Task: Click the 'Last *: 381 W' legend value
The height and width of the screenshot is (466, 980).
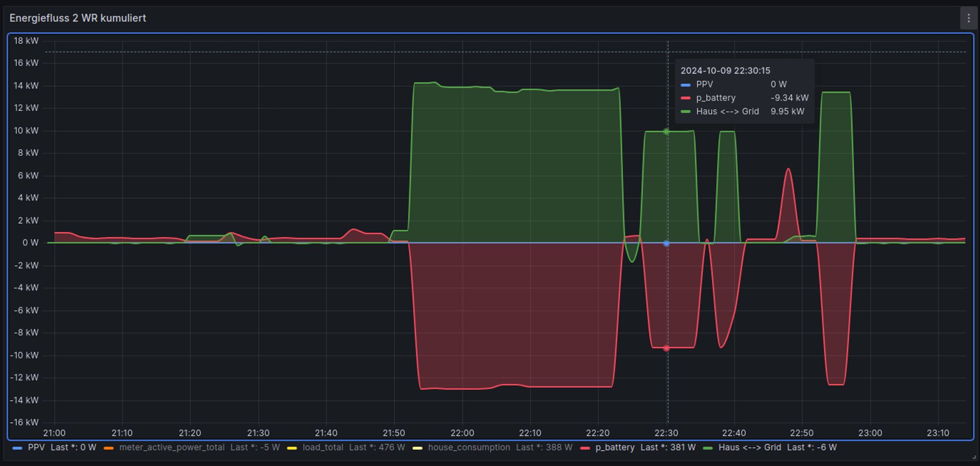Action: tap(668, 447)
